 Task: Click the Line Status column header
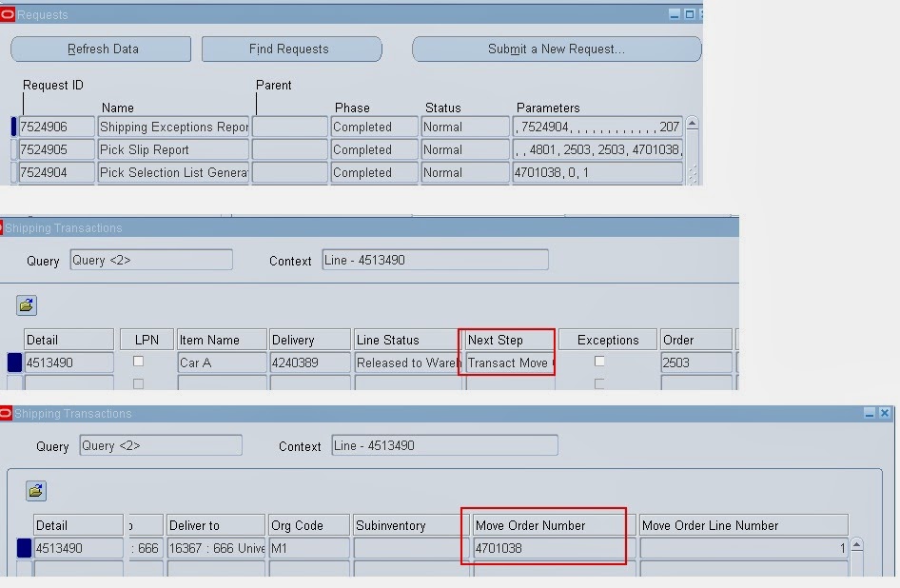click(407, 340)
